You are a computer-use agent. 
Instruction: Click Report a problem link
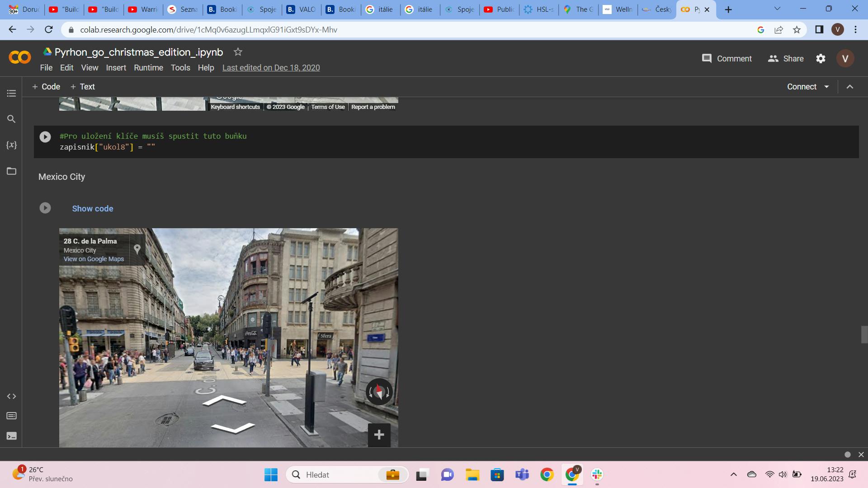(x=373, y=107)
